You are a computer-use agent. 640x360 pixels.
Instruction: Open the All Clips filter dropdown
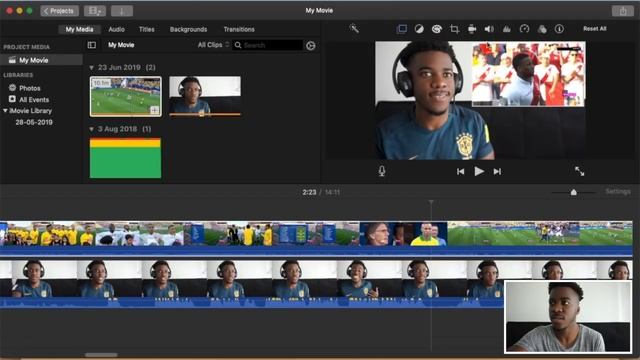[x=213, y=45]
